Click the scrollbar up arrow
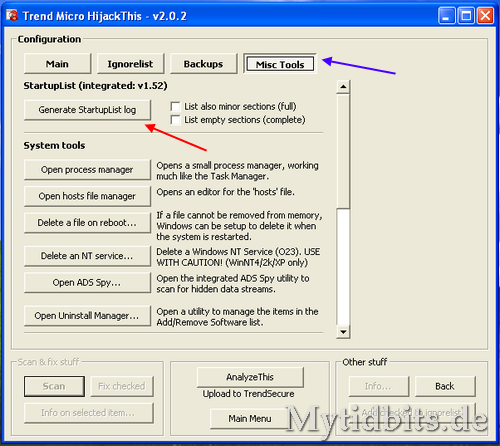The image size is (500, 446). (x=343, y=87)
